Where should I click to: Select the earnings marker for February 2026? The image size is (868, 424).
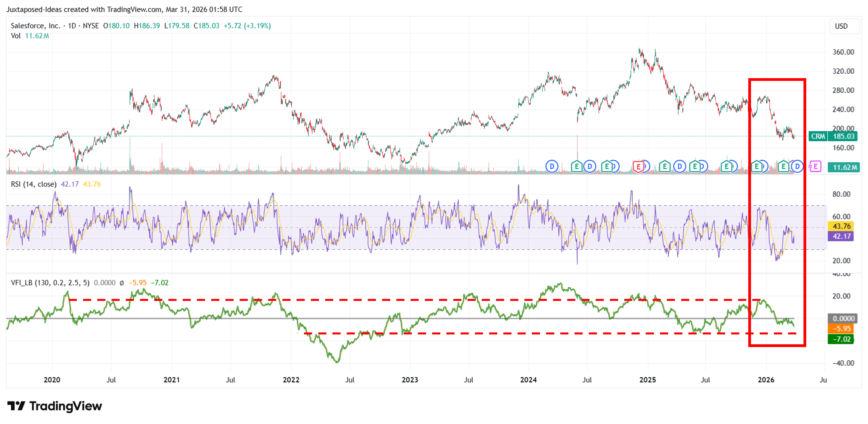pos(783,167)
